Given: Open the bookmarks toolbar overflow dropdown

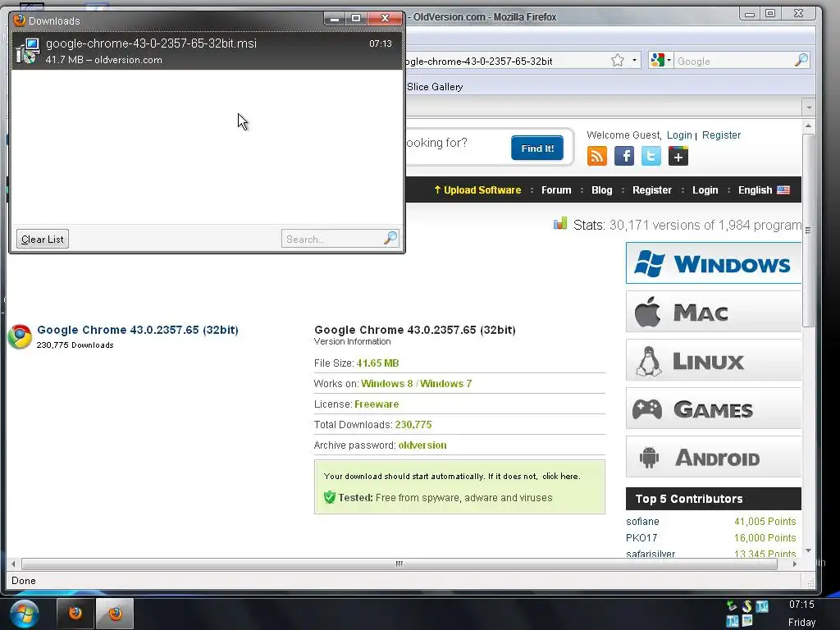Looking at the screenshot, I should pos(809,107).
